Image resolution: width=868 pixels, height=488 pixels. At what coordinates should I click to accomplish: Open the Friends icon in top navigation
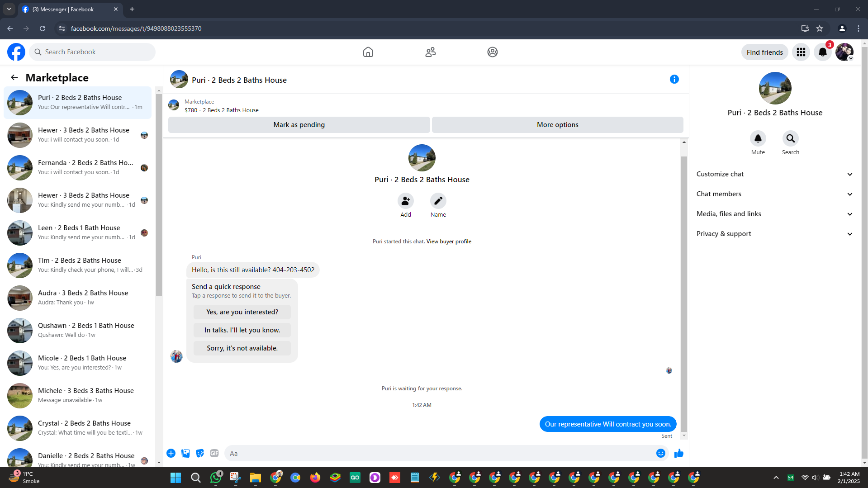coord(431,52)
